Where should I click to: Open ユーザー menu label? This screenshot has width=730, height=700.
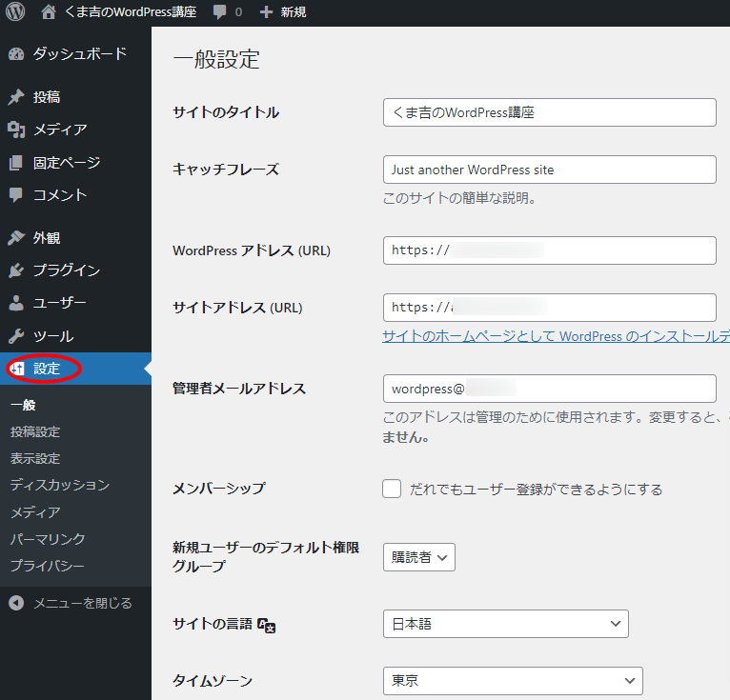tap(60, 303)
